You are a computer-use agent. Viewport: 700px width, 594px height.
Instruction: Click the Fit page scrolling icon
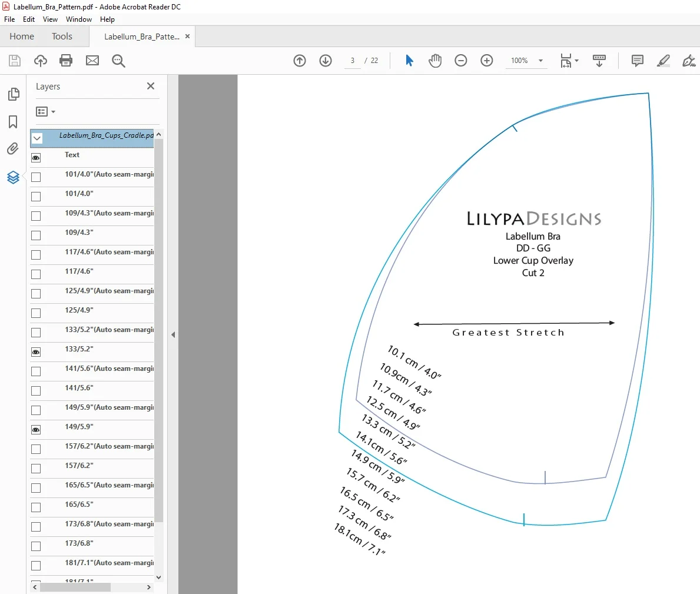tap(566, 61)
